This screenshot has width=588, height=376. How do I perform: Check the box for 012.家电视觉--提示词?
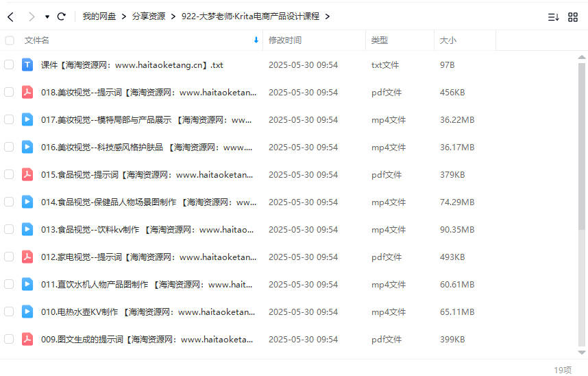[9, 257]
